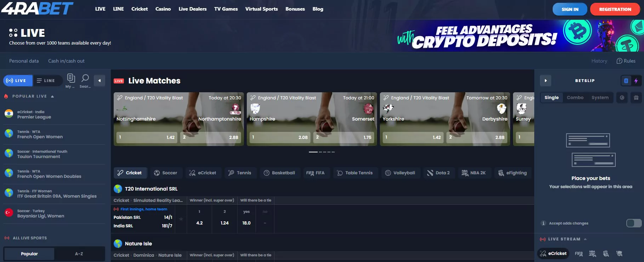
Task: Filter by eFighting sport chip
Action: pyautogui.click(x=513, y=173)
